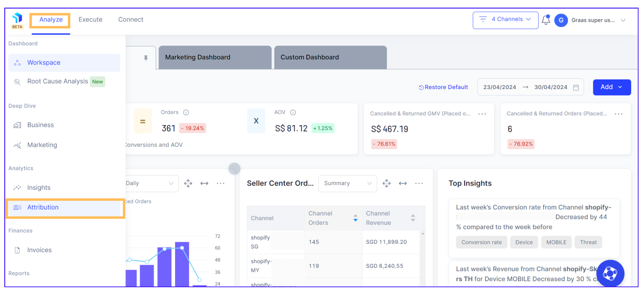Screen dimensions: 644x293
Task: Open Cancelled & Returned GMV card options
Action: point(482,114)
